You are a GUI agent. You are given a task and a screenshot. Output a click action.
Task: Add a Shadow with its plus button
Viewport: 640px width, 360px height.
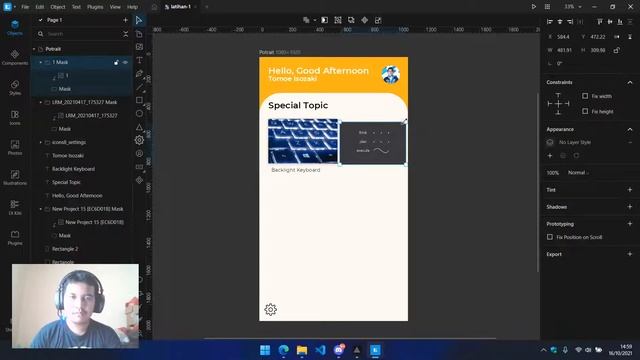point(630,207)
